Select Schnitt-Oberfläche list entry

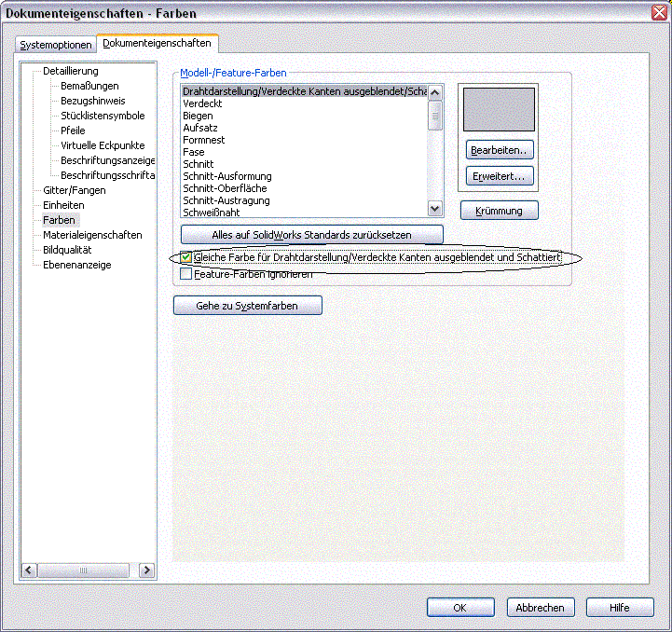304,188
